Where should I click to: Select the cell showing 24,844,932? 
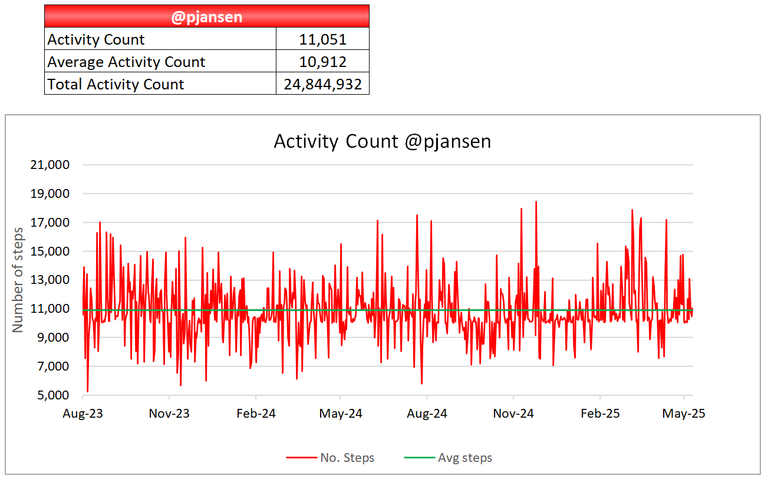[x=323, y=84]
